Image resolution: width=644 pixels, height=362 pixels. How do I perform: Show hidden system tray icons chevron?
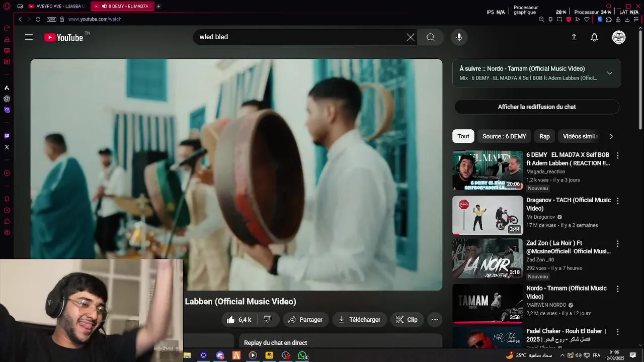(562, 355)
